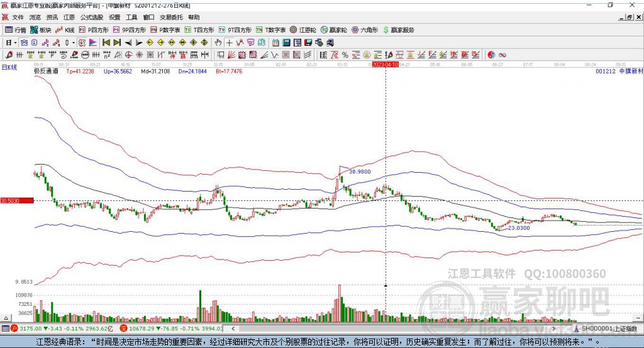Open the 板块 sector view

(x=40, y=30)
